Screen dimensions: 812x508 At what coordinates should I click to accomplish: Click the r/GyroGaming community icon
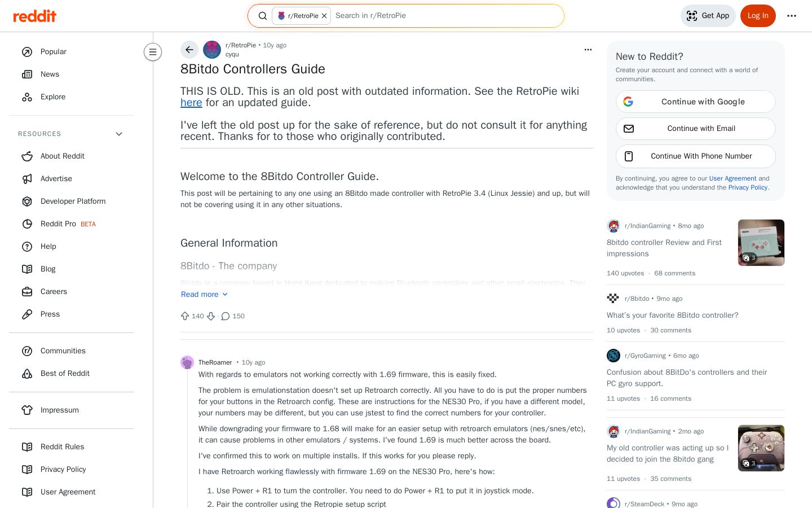click(614, 356)
